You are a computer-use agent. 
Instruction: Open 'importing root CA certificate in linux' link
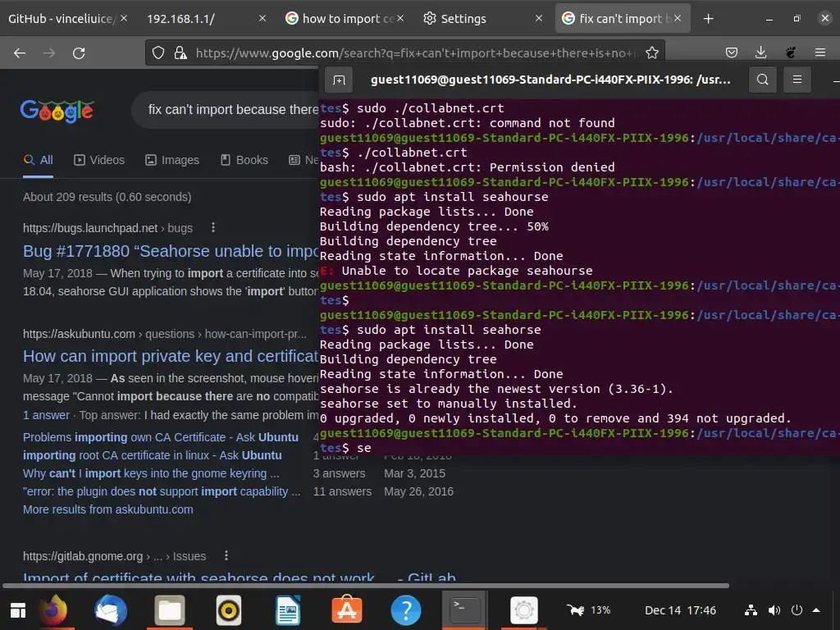click(x=152, y=455)
